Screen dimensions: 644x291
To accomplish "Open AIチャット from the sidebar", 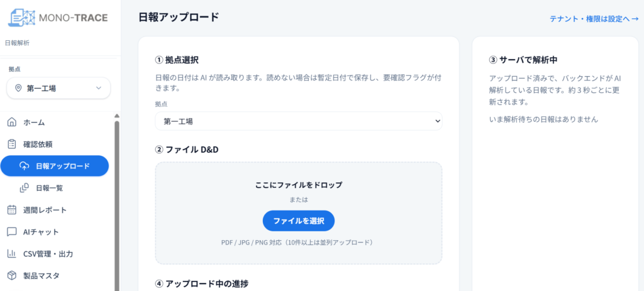I will 41,232.
